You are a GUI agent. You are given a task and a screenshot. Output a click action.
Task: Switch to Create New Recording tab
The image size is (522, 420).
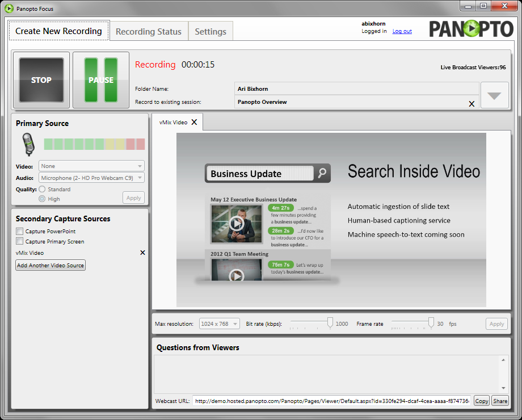point(58,31)
